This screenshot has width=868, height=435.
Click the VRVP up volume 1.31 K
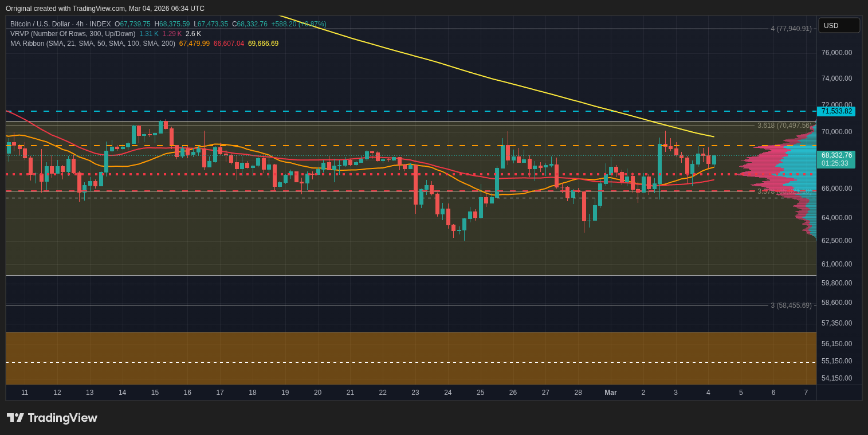tap(149, 34)
